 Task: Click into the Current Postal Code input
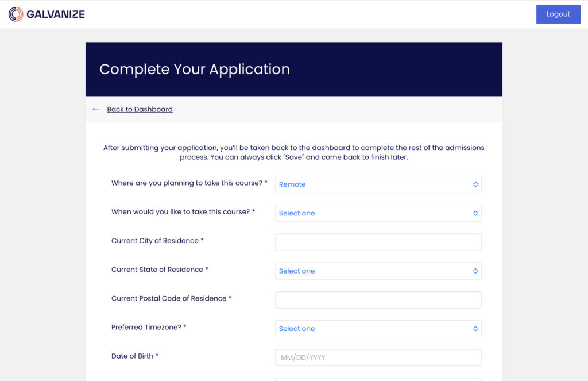378,300
